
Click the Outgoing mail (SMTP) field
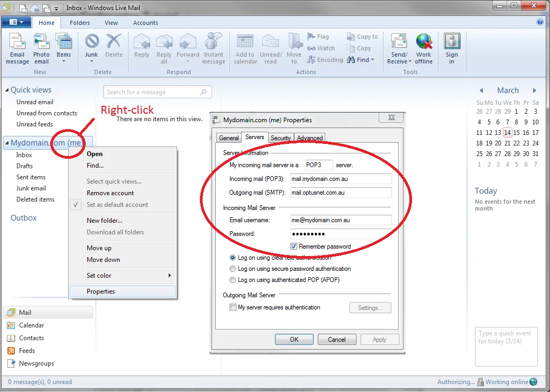(341, 193)
